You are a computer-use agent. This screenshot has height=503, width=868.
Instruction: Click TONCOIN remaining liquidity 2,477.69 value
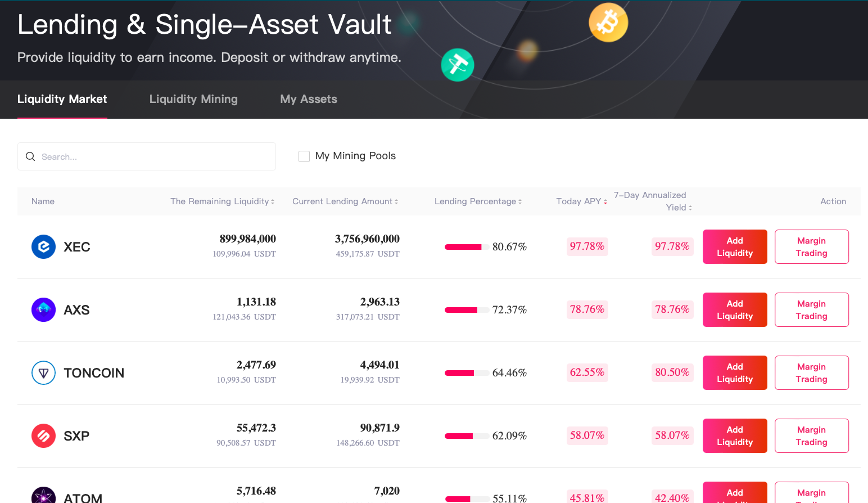pos(256,365)
